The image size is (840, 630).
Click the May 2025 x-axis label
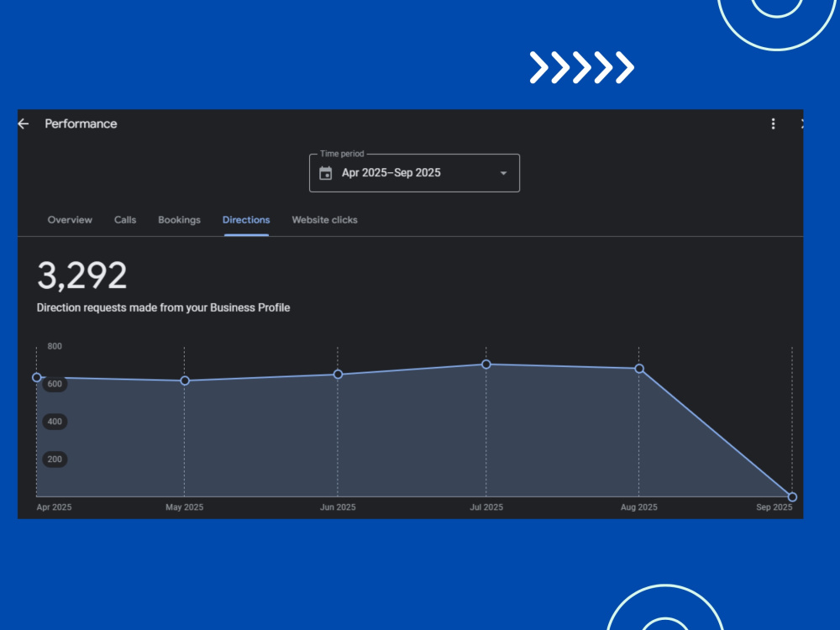coord(185,507)
